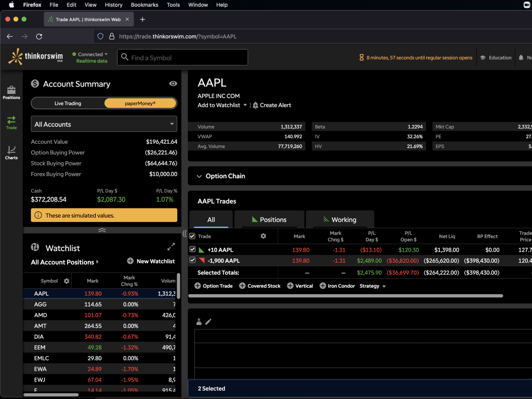Screen dimensions: 532x399
Task: Click the Option Trade button label
Action: click(x=218, y=286)
